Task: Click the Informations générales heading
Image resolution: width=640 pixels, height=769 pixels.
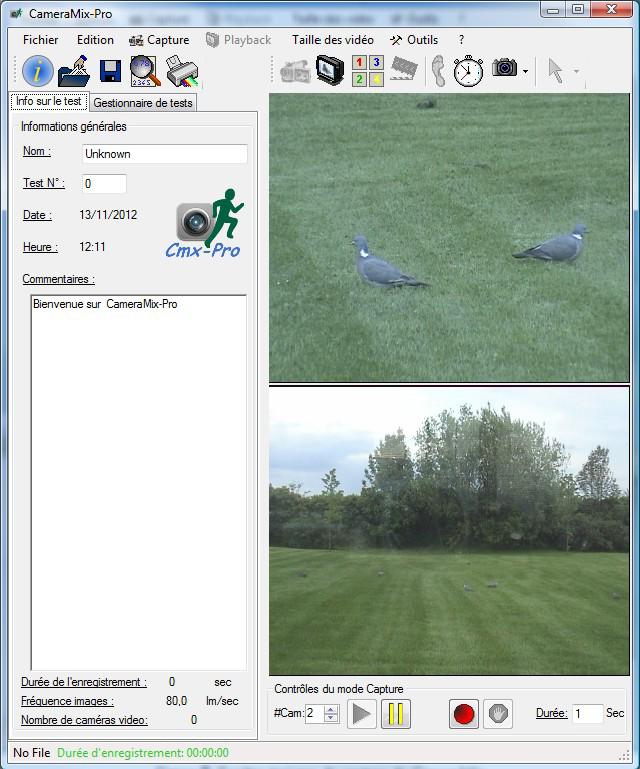Action: click(x=74, y=127)
